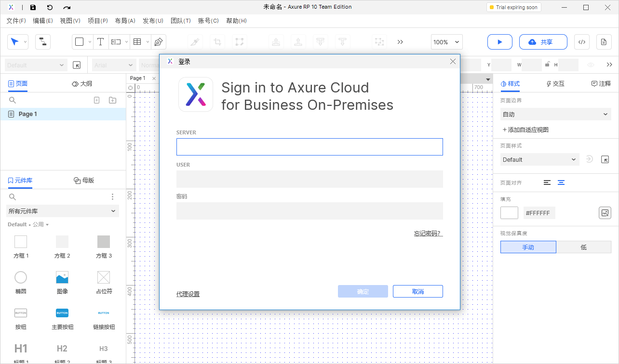This screenshot has height=364, width=619.
Task: Click the 密码 password field
Action: click(309, 211)
